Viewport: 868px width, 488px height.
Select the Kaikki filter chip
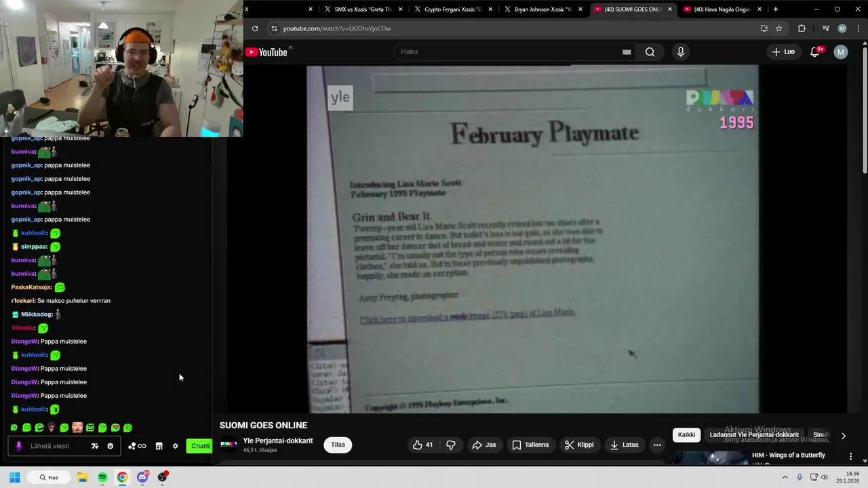point(686,435)
